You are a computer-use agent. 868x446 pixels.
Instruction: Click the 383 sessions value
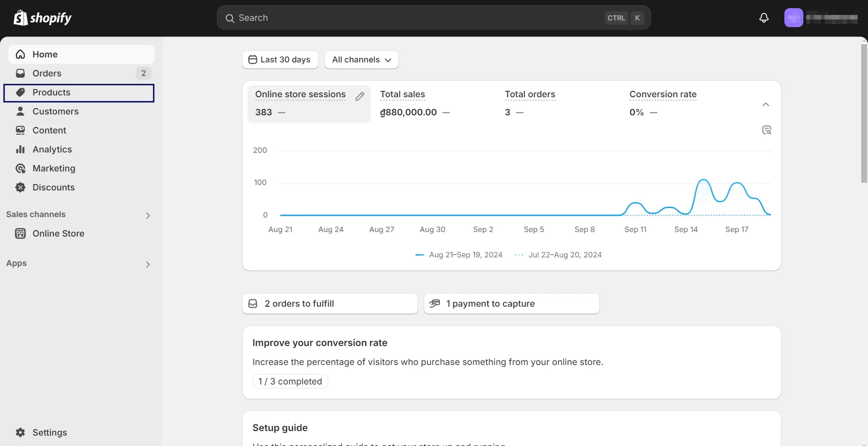[264, 112]
